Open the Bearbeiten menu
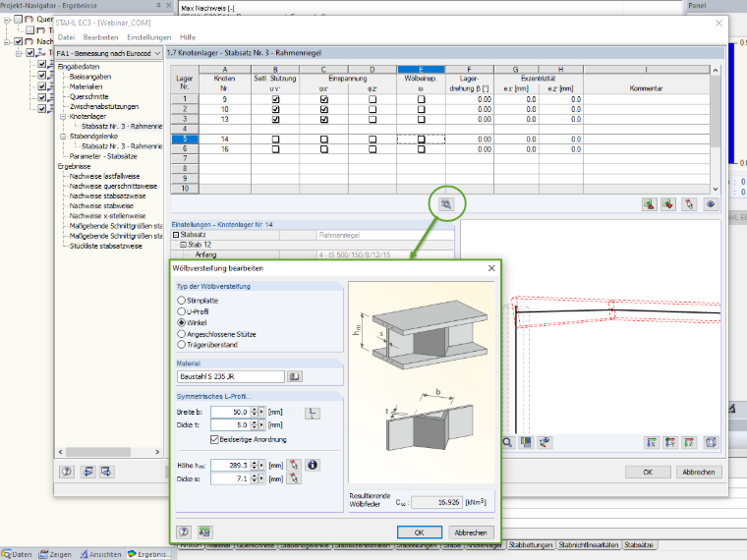 click(100, 37)
